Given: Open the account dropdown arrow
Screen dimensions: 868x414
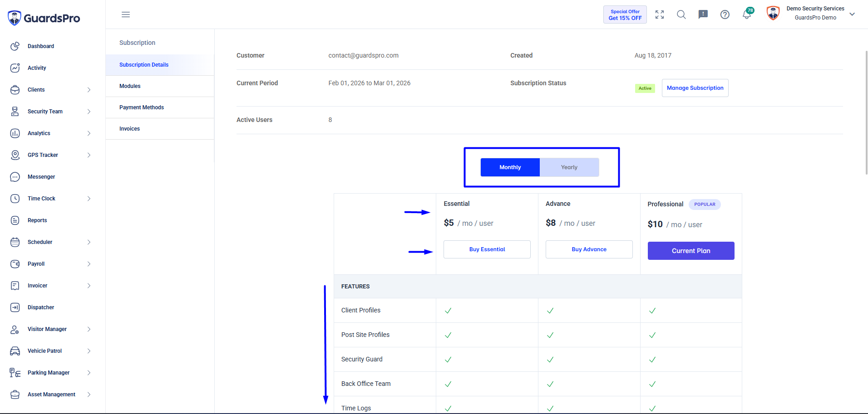Looking at the screenshot, I should click(x=852, y=14).
